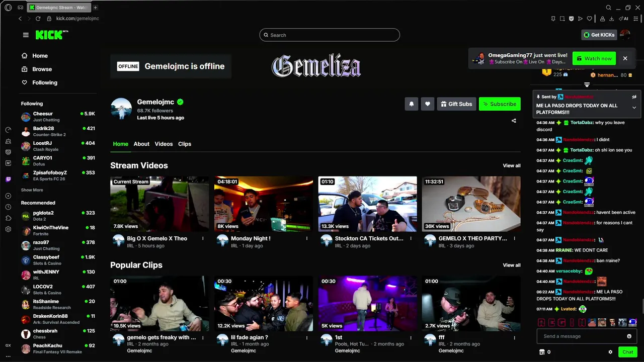644x362 pixels.
Task: Open Monday Night video thumbnail
Action: pyautogui.click(x=264, y=204)
